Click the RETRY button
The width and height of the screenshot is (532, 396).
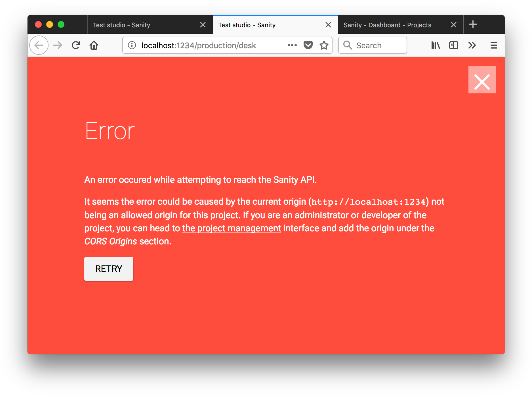(109, 269)
